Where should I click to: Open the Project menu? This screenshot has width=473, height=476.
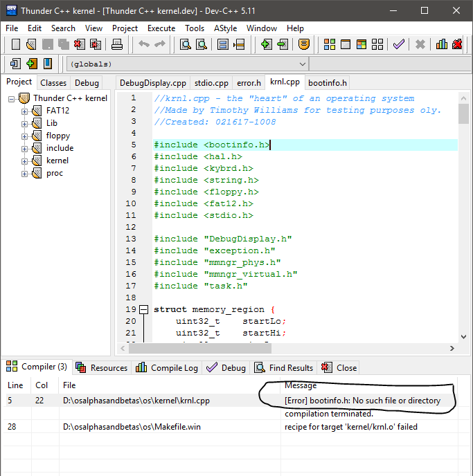click(x=125, y=28)
